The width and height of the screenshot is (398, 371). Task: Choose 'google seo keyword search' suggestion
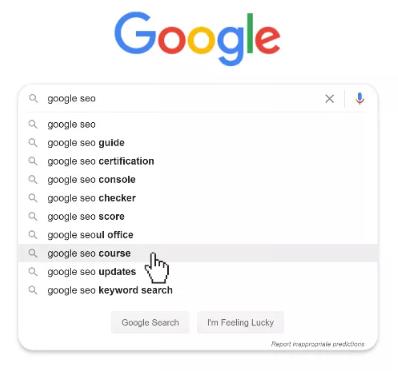click(198, 290)
